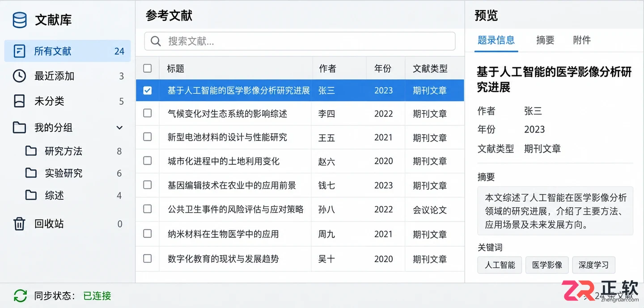Click the 已连接 sync status text
Viewport: 644px width, 308px height.
coord(97,296)
